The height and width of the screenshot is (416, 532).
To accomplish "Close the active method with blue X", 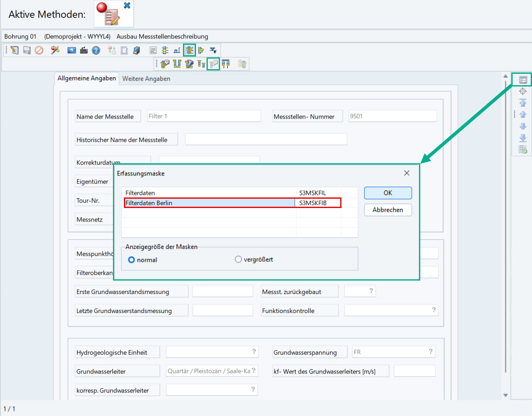I will coord(127,5).
